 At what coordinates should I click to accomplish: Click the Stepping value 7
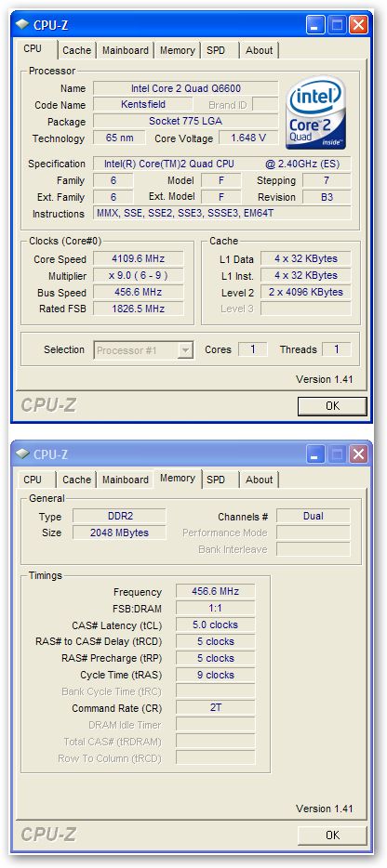pyautogui.click(x=326, y=180)
